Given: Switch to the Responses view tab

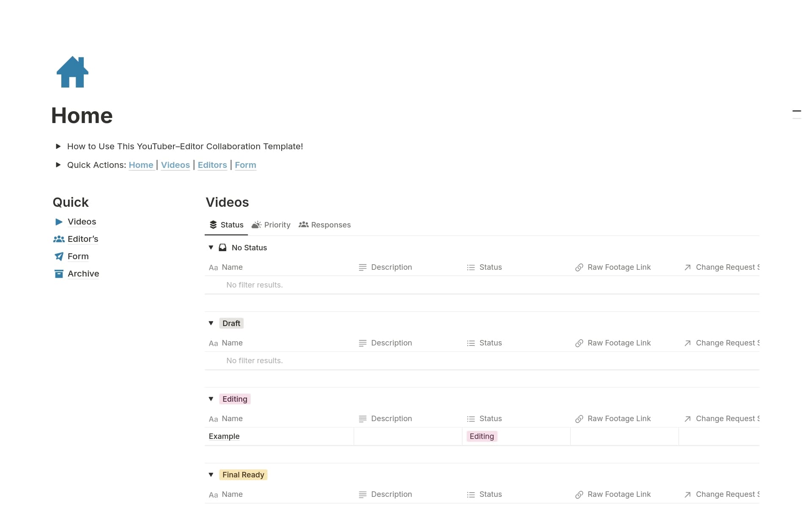Looking at the screenshot, I should click(x=325, y=225).
